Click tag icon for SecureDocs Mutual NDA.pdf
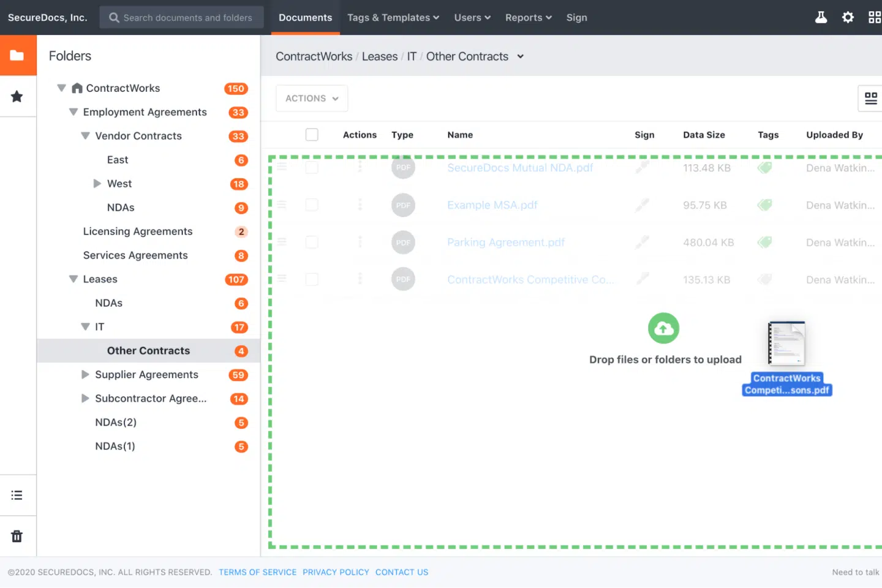Image resolution: width=882 pixels, height=588 pixels. point(764,168)
